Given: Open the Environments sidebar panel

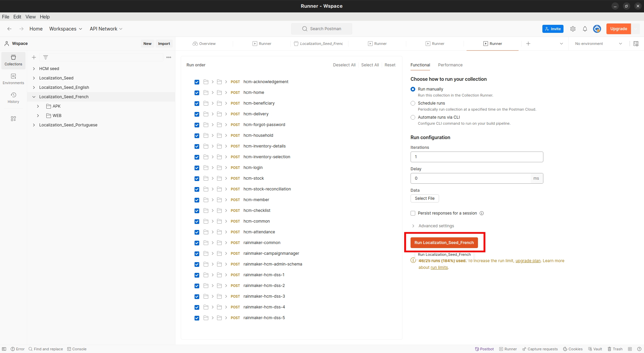Looking at the screenshot, I should click(x=13, y=79).
